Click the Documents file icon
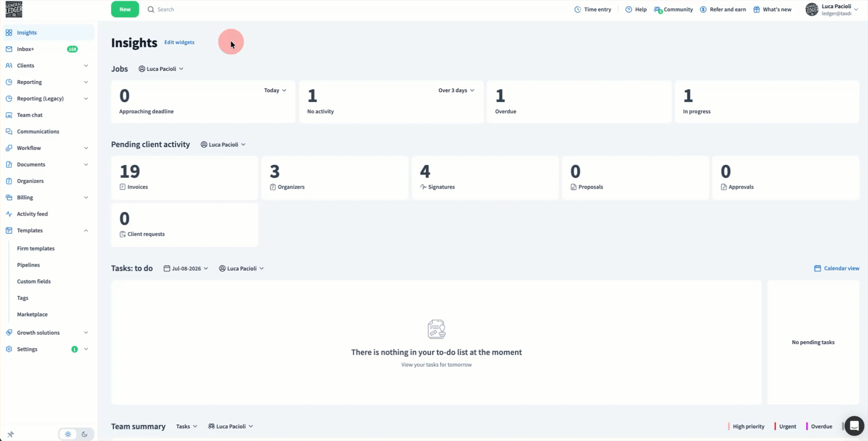The image size is (868, 441). pyautogui.click(x=9, y=164)
